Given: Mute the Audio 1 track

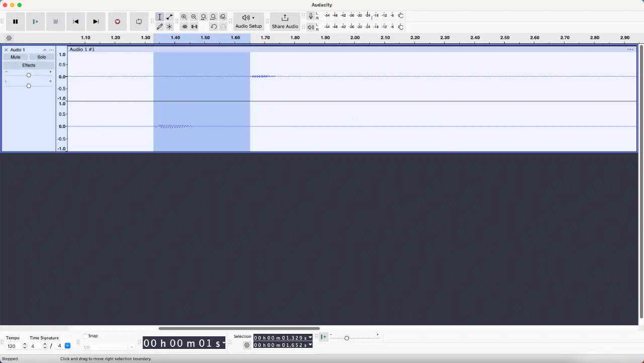Looking at the screenshot, I should (16, 57).
